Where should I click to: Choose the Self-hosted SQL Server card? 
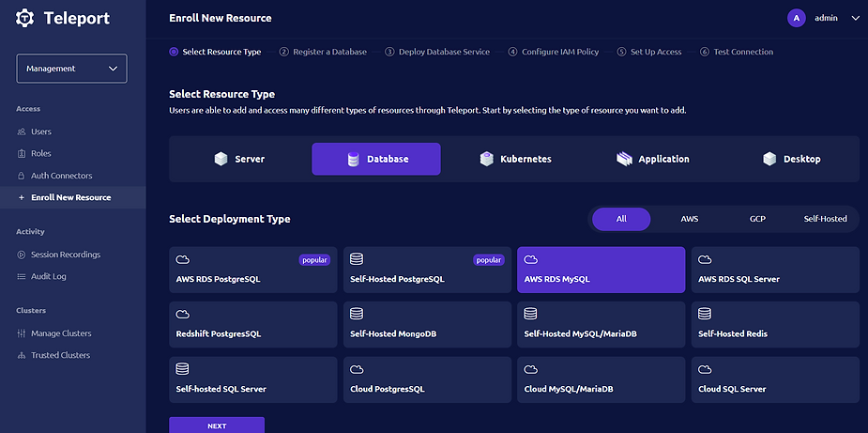pyautogui.click(x=253, y=379)
